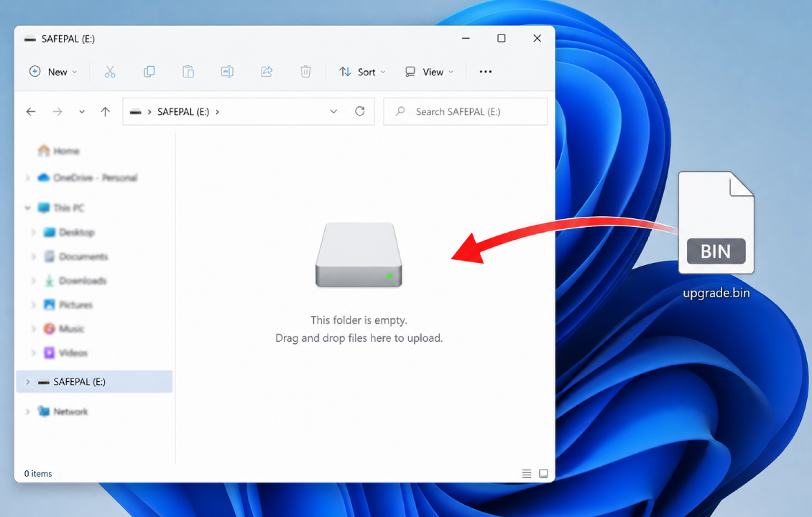Close the SAFEPAL (E:) window
This screenshot has height=517, width=812.
(537, 38)
